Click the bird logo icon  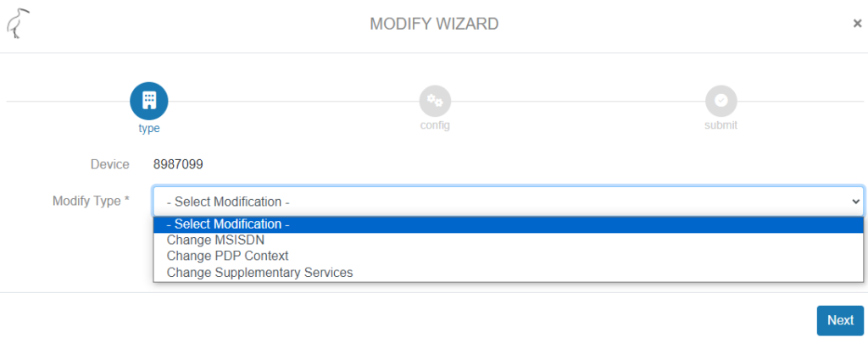[x=17, y=25]
